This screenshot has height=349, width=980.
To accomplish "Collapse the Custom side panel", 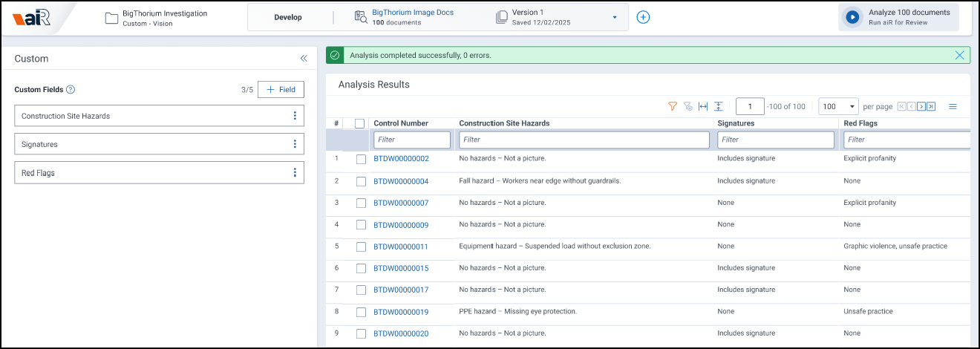I will (303, 59).
